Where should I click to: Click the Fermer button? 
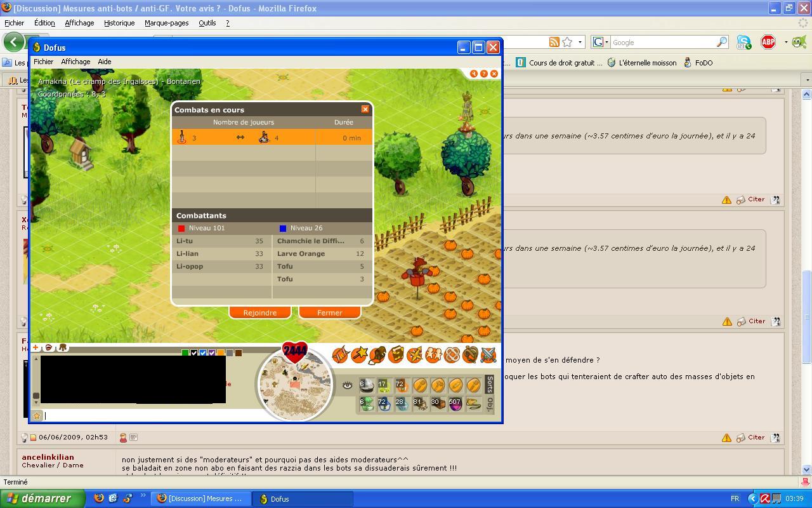329,312
